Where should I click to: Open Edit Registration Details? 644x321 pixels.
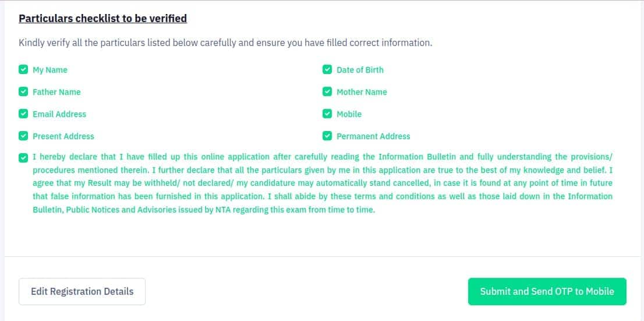[x=82, y=291]
